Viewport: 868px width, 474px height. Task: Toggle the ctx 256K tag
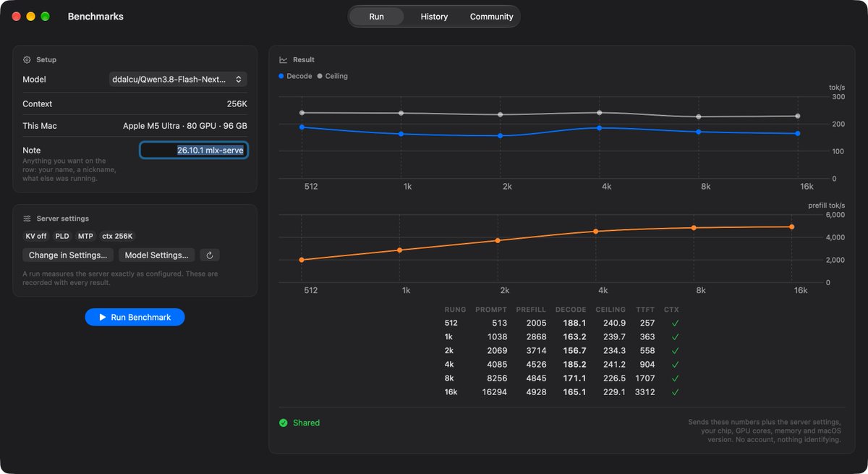[117, 236]
